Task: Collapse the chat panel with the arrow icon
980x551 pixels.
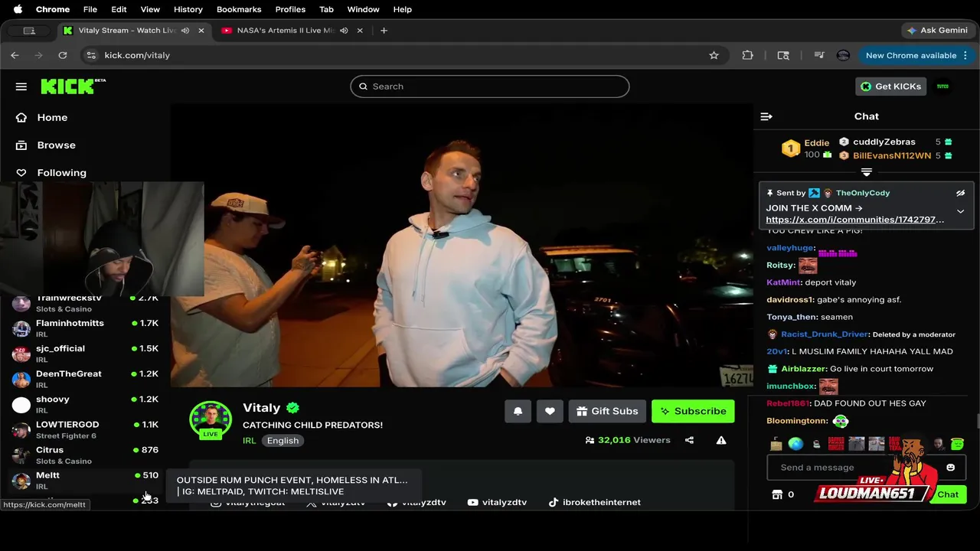Action: point(766,116)
